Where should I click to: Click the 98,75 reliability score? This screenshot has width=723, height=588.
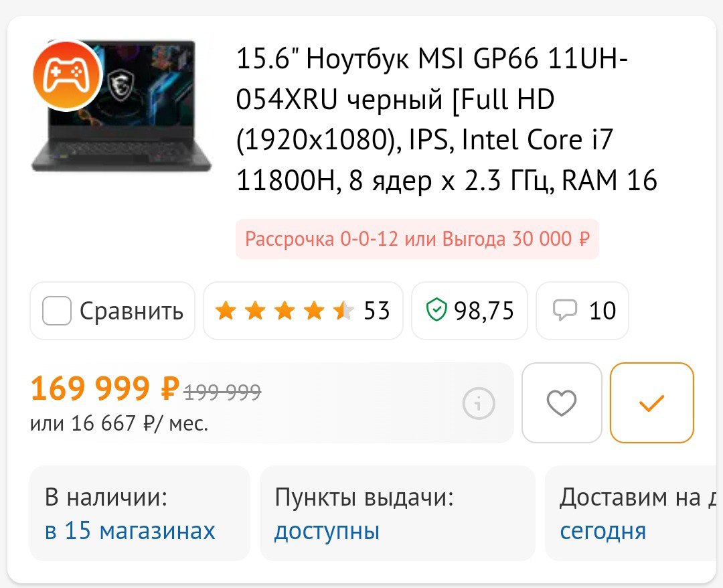click(483, 311)
